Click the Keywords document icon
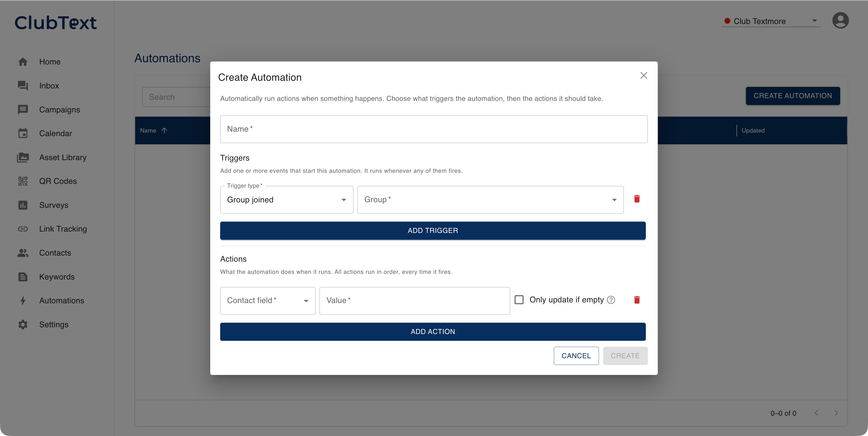 (23, 277)
